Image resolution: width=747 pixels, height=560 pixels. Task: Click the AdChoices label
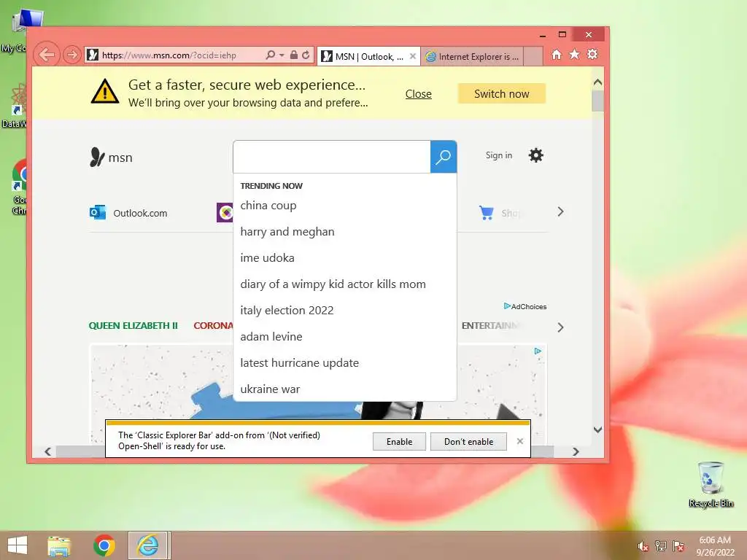[x=525, y=306]
